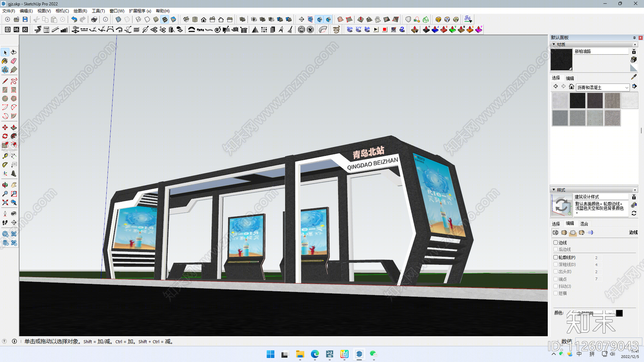Open the 文件(F) menu
644x362 pixels.
click(8, 11)
